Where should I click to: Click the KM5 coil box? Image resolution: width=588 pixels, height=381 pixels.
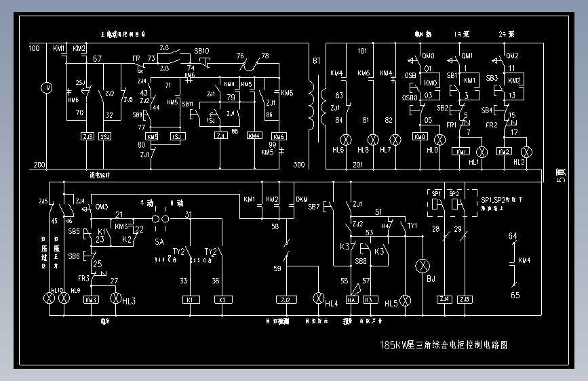pyautogui.click(x=151, y=136)
